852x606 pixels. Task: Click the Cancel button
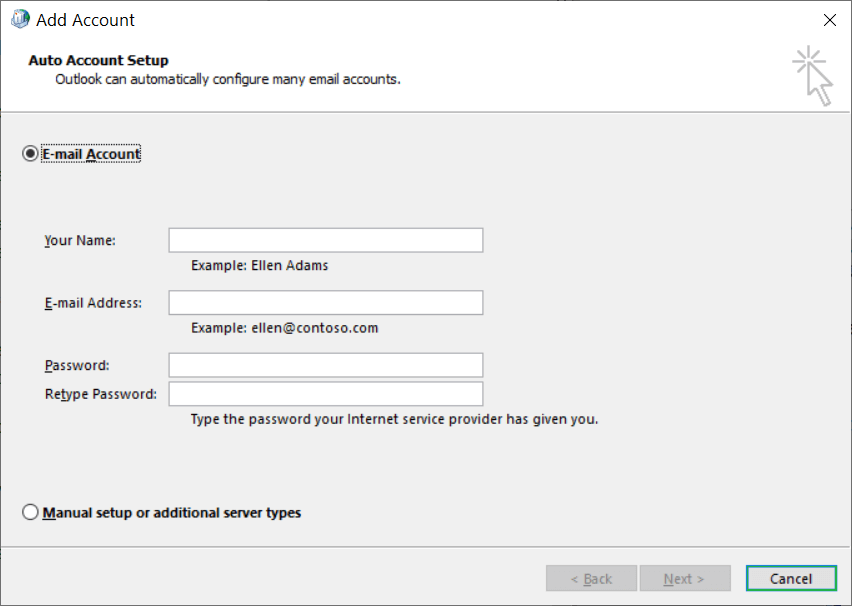pyautogui.click(x=791, y=578)
